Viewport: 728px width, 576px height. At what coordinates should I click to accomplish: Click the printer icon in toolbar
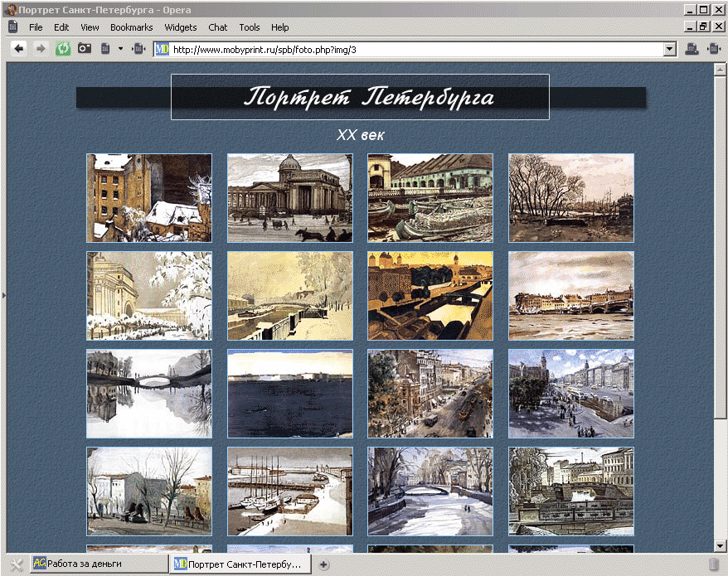[x=692, y=49]
